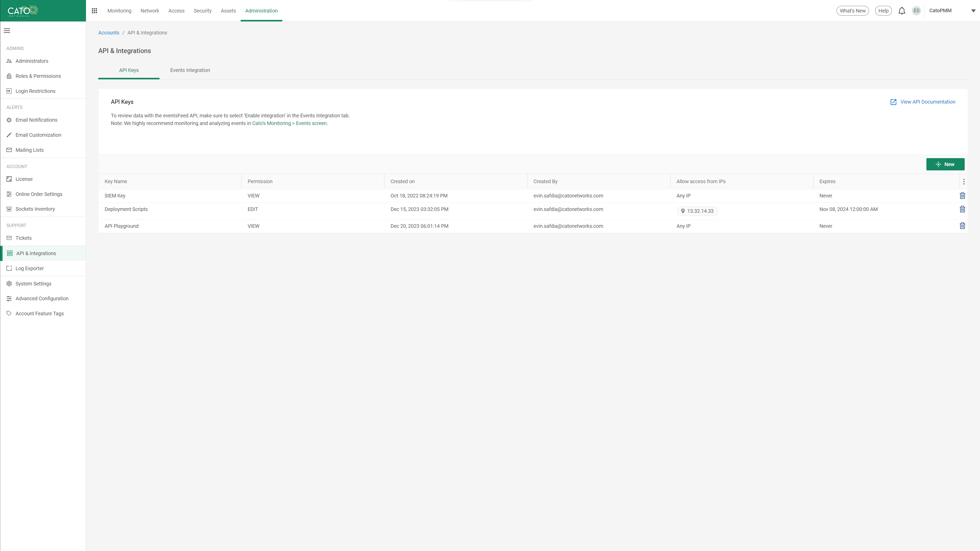Select the Security menu item
Screen dimensions: 980x551
[202, 11]
